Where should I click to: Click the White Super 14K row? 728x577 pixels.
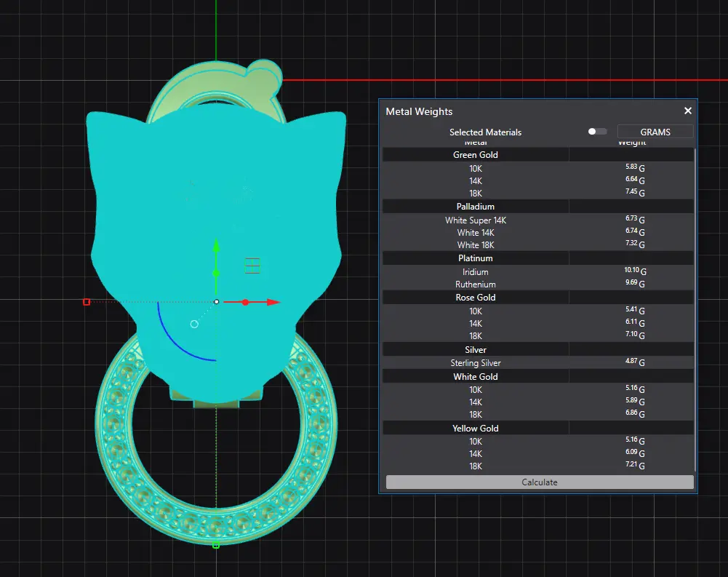(537, 220)
